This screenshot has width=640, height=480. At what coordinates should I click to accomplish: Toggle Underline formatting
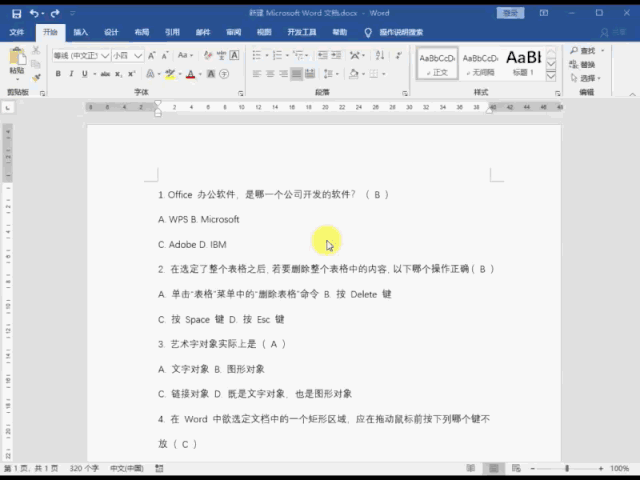coord(84,74)
